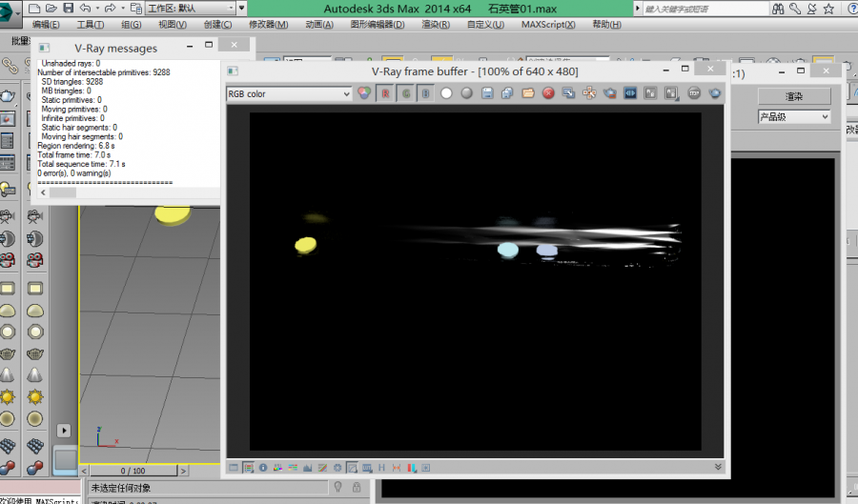Click the save image disk icon

pyautogui.click(x=487, y=93)
